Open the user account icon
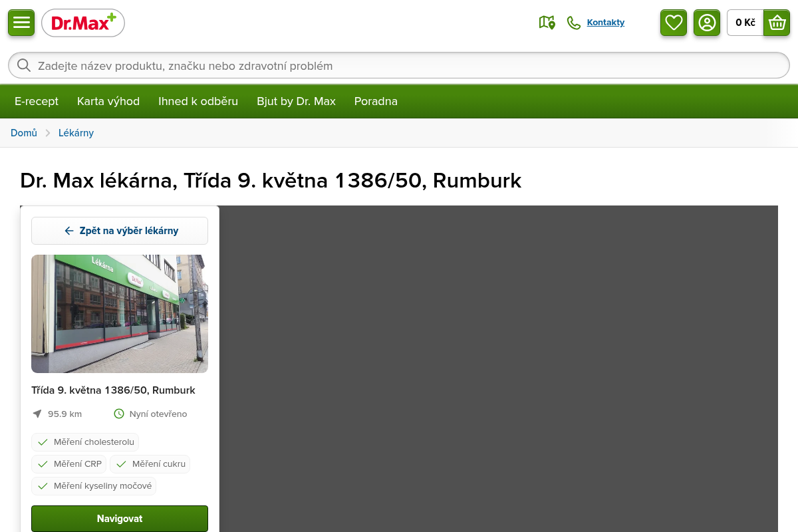 coord(707,23)
